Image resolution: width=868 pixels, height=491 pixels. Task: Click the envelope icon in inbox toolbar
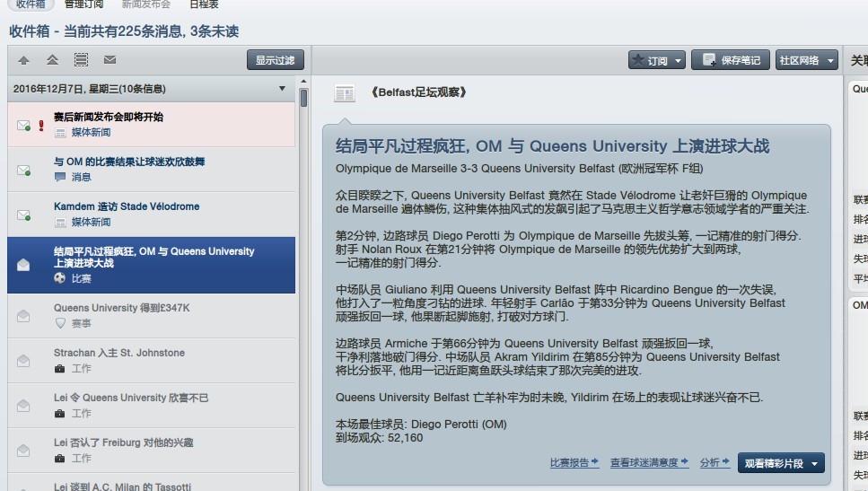pyautogui.click(x=110, y=60)
